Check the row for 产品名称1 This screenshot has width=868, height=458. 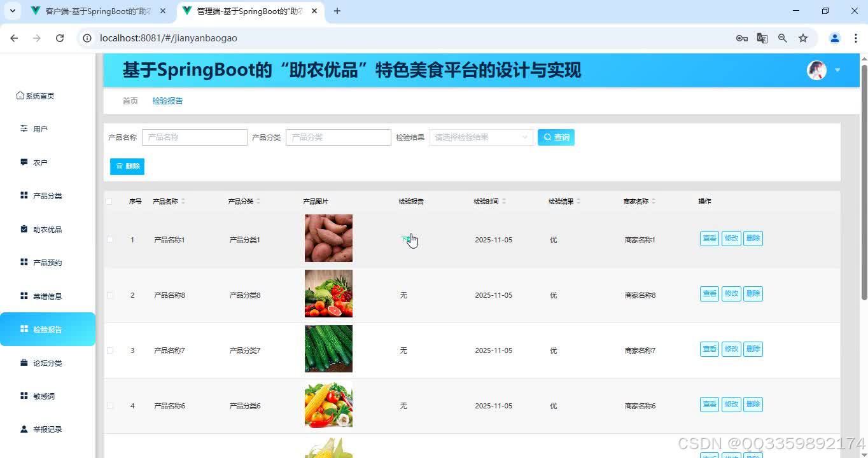pos(110,240)
